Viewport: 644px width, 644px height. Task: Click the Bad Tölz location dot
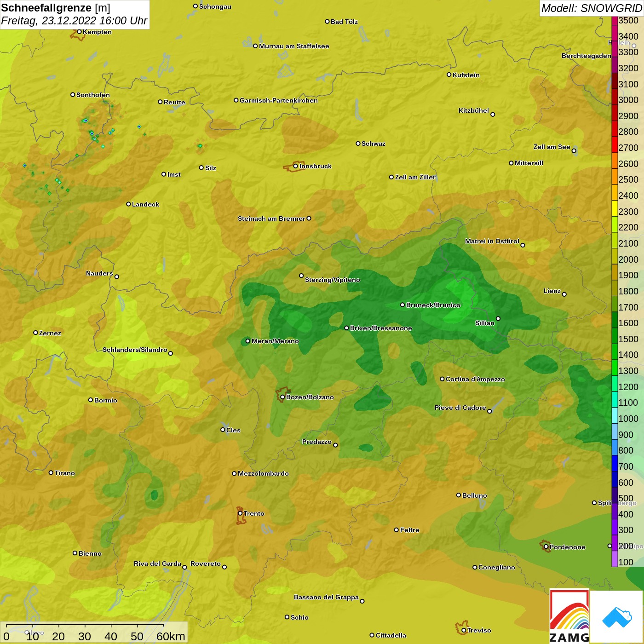coord(327,22)
